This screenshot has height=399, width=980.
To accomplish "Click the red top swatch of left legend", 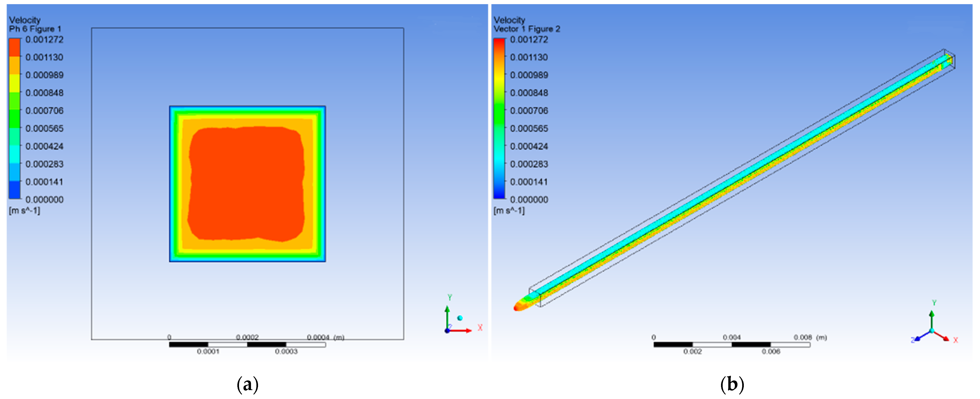I will pyautogui.click(x=15, y=47).
